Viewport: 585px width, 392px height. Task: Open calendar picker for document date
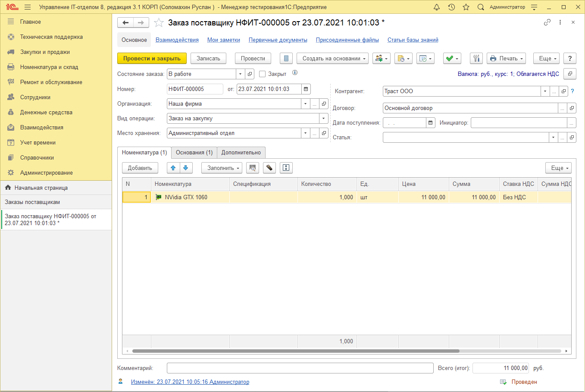[306, 89]
